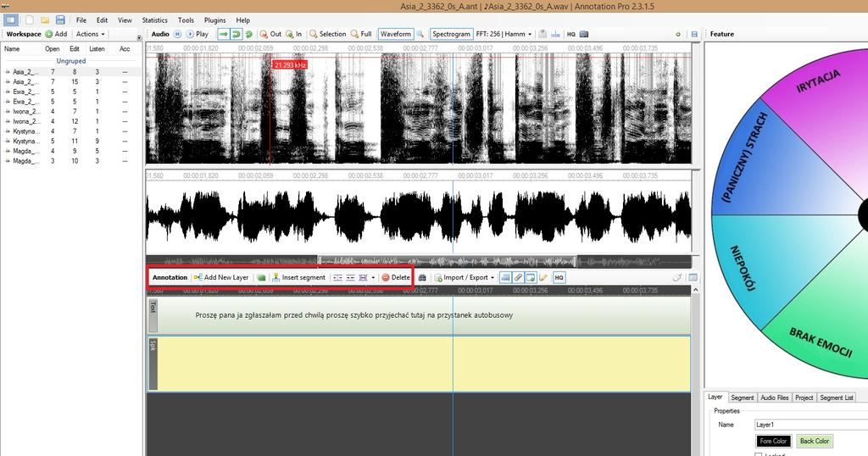Open the Tools menu
This screenshot has width=868, height=456.
(186, 20)
